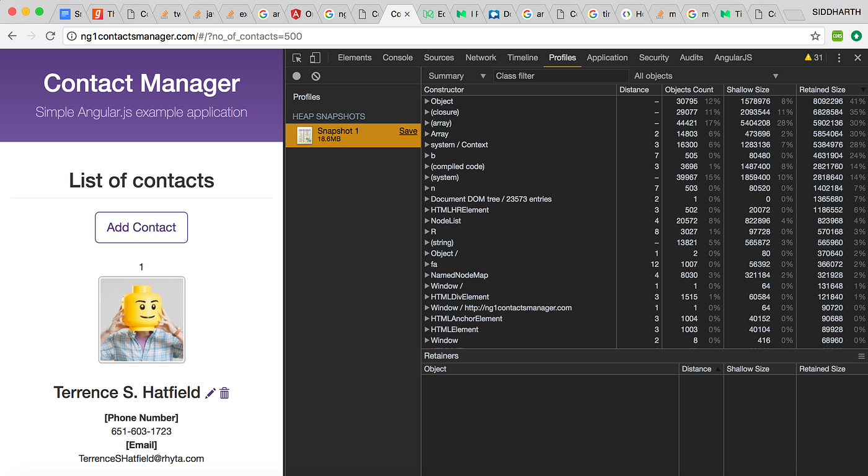Select the inspect element tool in DevTools
Screen dimensions: 868x476
click(297, 57)
